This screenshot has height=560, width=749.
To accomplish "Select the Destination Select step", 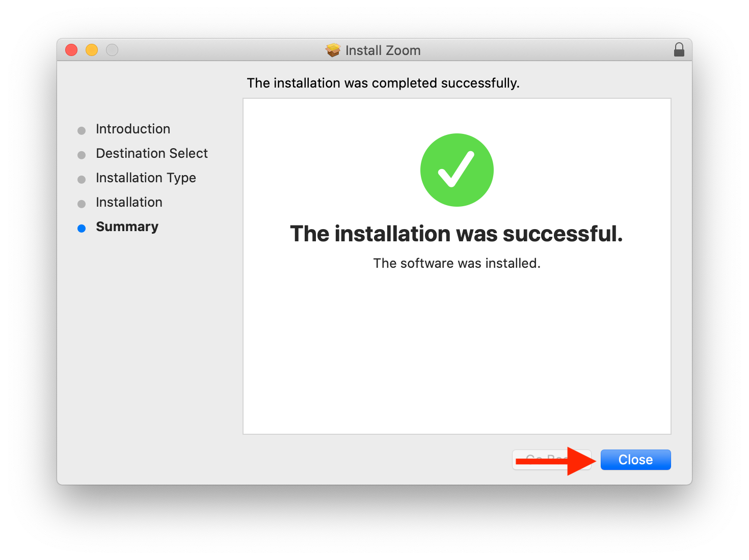I will point(152,153).
